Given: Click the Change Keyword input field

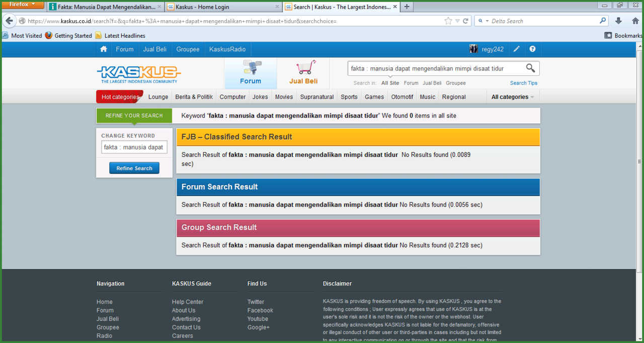Looking at the screenshot, I should (x=134, y=147).
